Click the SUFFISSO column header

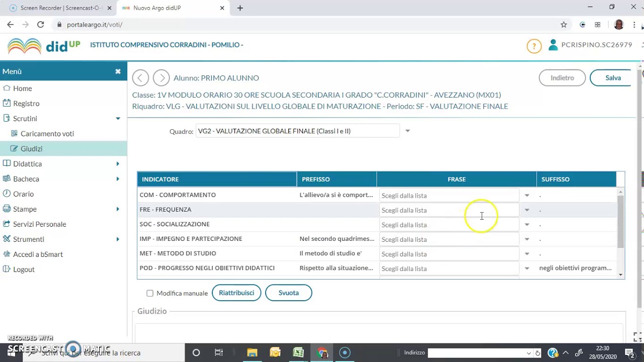point(577,179)
